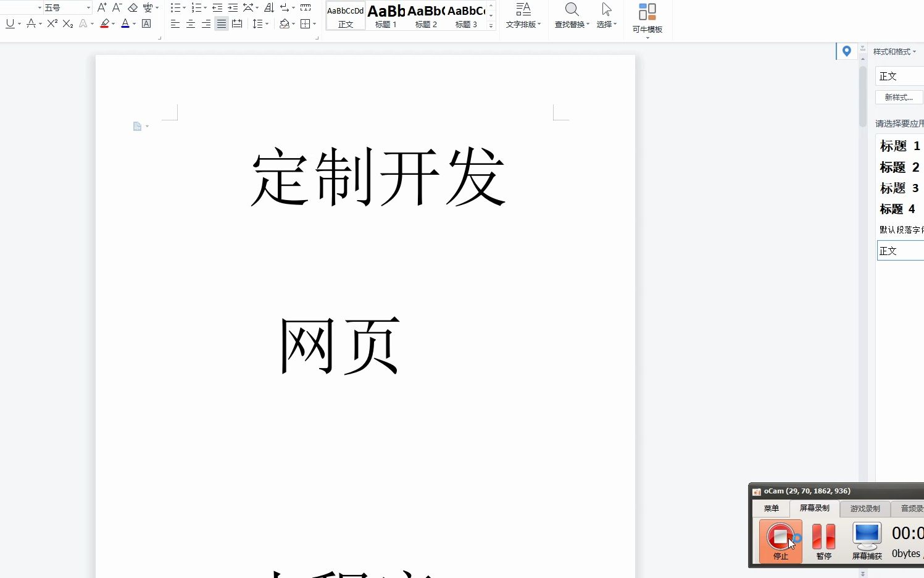Click the increase indent icon
Screen dimensions: 924x578
coord(233,7)
